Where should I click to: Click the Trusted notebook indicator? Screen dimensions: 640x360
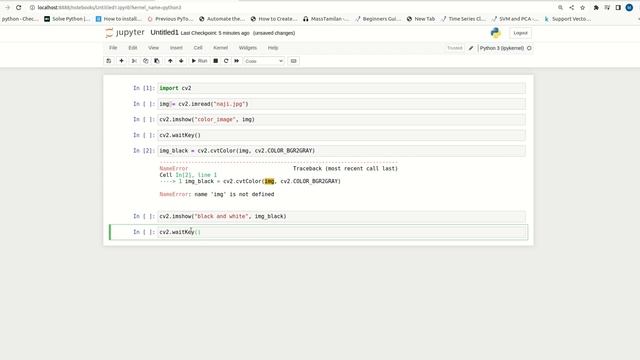tap(455, 48)
